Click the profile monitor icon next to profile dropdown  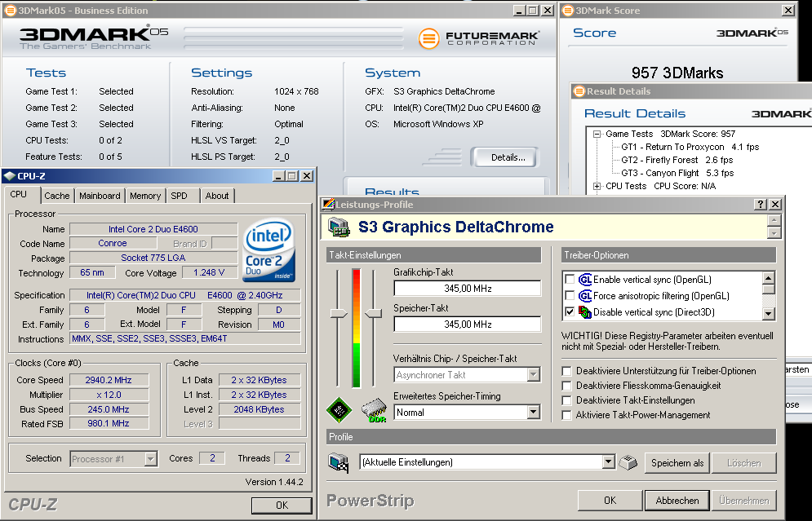click(x=339, y=462)
